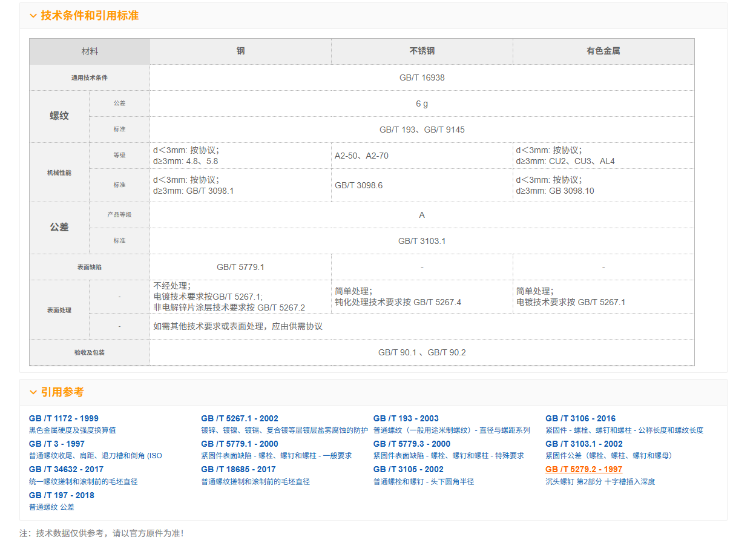Open the GB/T 18685 - 2017 standard

coord(238,469)
